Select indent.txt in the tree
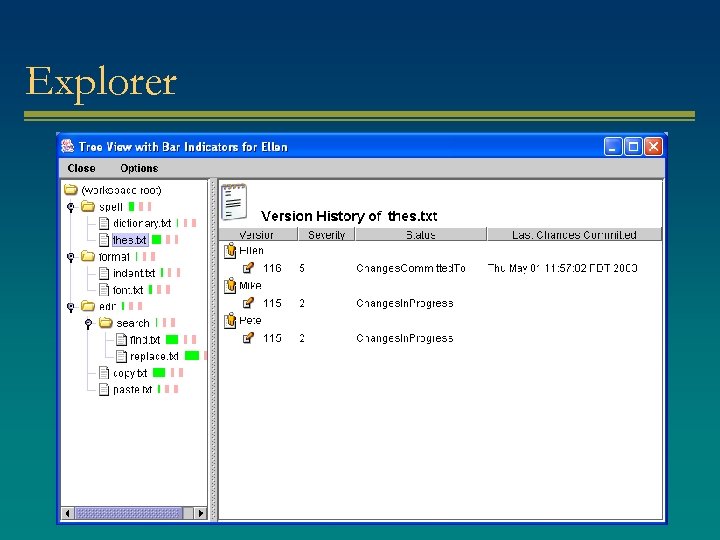The height and width of the screenshot is (540, 720). point(134,273)
